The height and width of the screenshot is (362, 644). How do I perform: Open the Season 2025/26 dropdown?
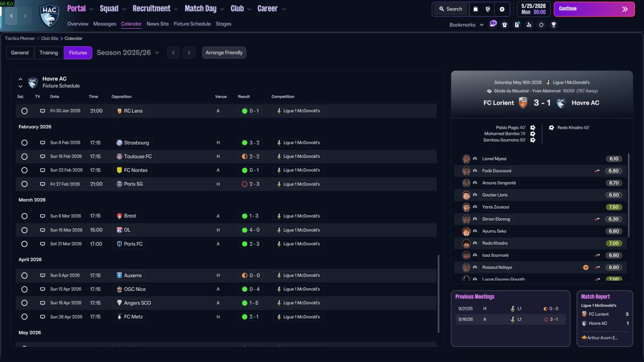128,53
